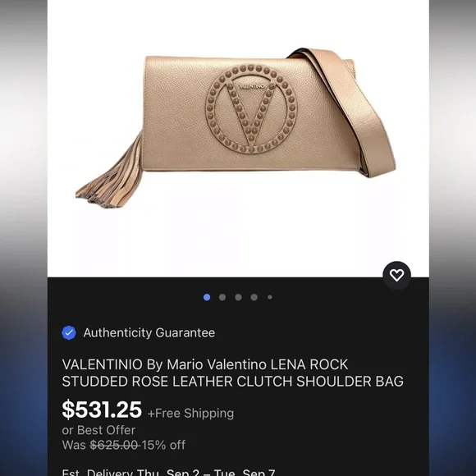476x476 pixels.
Task: Open the Est. Delivery date line
Action: tap(168, 472)
